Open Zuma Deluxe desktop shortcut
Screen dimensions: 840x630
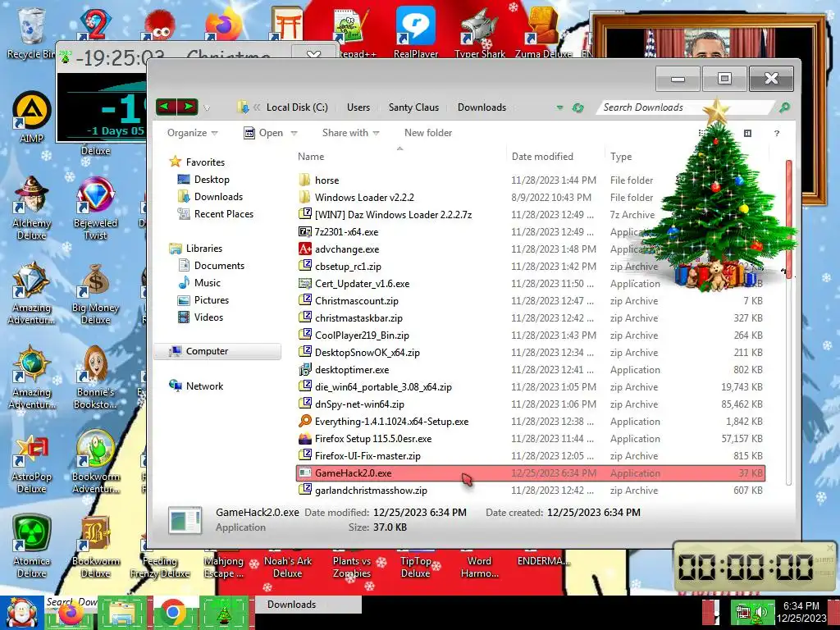543,32
